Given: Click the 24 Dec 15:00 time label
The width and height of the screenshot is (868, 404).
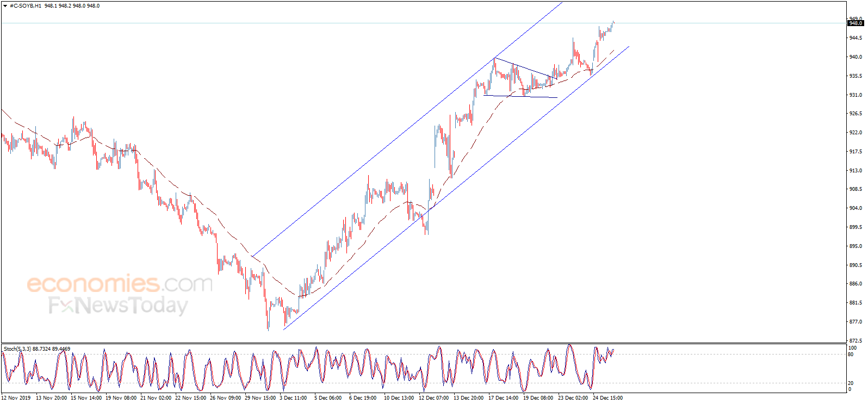Looking at the screenshot, I should click(608, 398).
